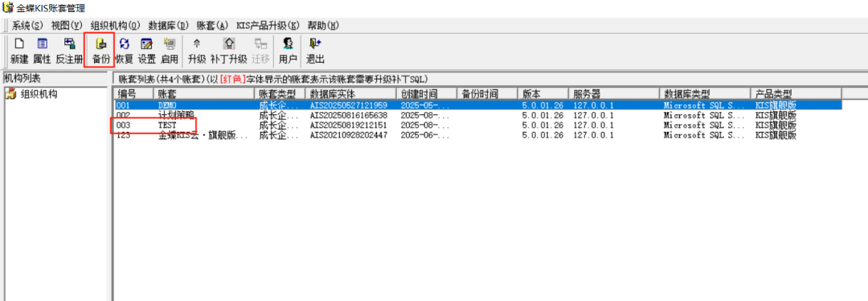Image resolution: width=868 pixels, height=301 pixels.
Task: Click the 恢复 (Restore) toolbar icon
Action: [125, 51]
